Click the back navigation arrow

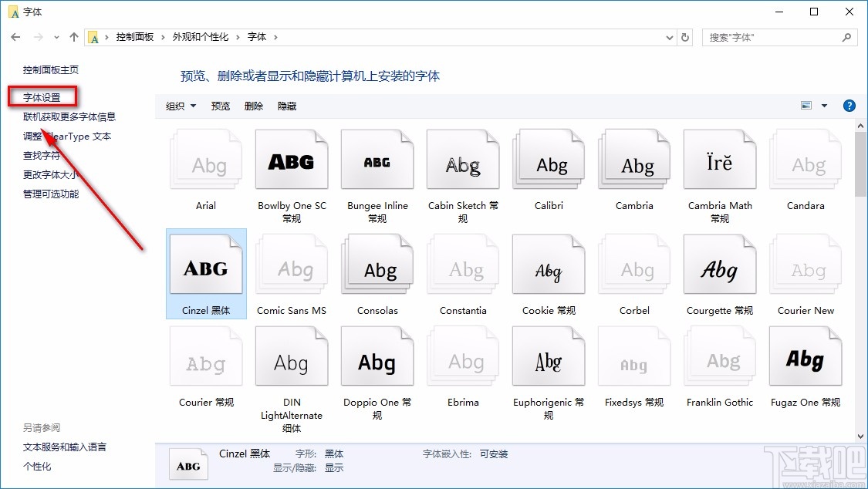pyautogui.click(x=15, y=36)
